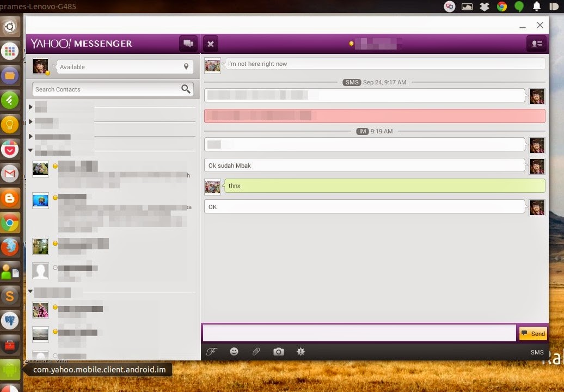Open the camera photo share icon
The height and width of the screenshot is (392, 564).
[x=278, y=352]
